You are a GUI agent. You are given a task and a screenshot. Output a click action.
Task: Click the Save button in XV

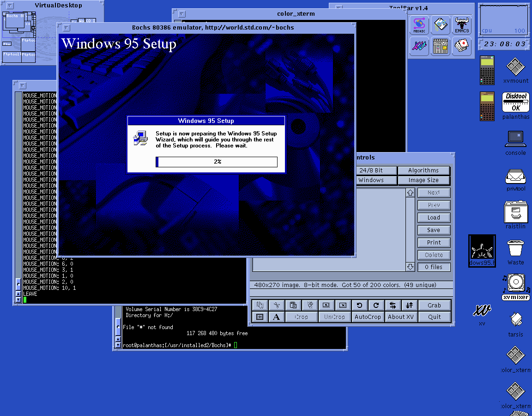coord(434,230)
